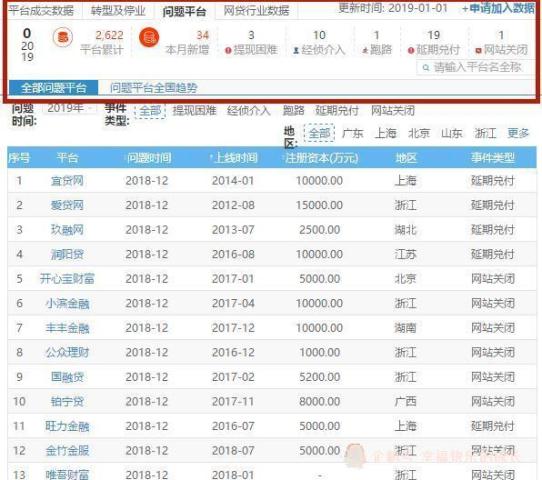
Task: Click the 网站关闭 statistic icon
Action: [x=478, y=50]
